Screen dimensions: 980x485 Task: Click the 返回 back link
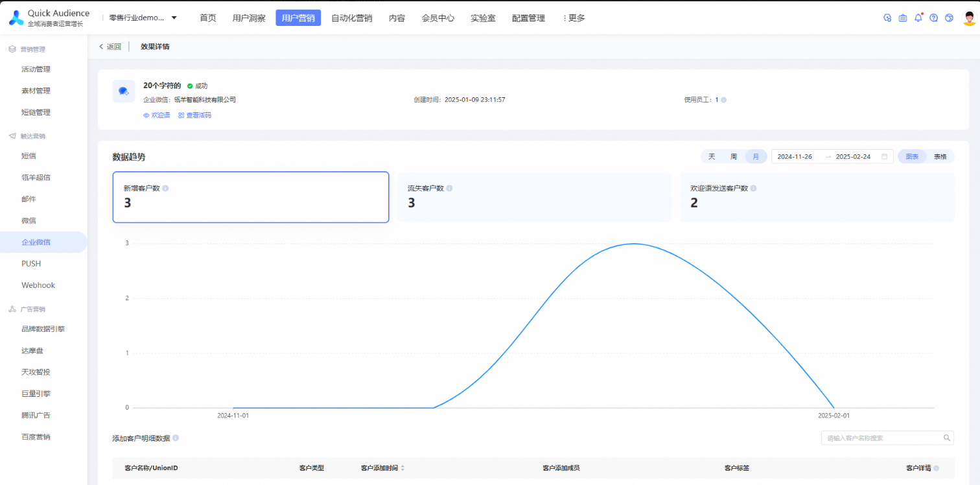coord(110,47)
